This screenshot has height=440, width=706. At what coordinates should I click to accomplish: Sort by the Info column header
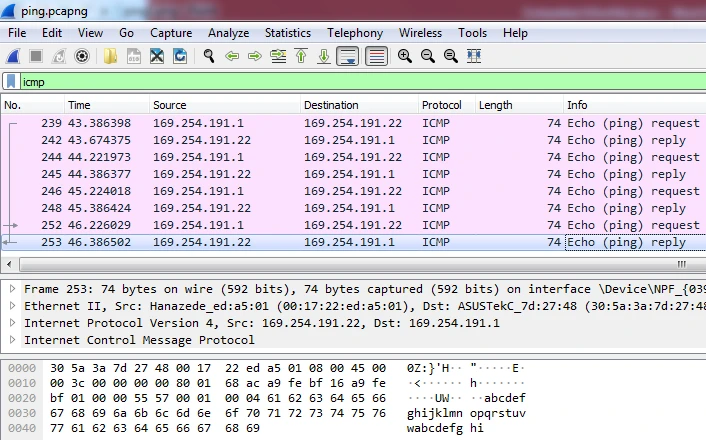pyautogui.click(x=635, y=105)
